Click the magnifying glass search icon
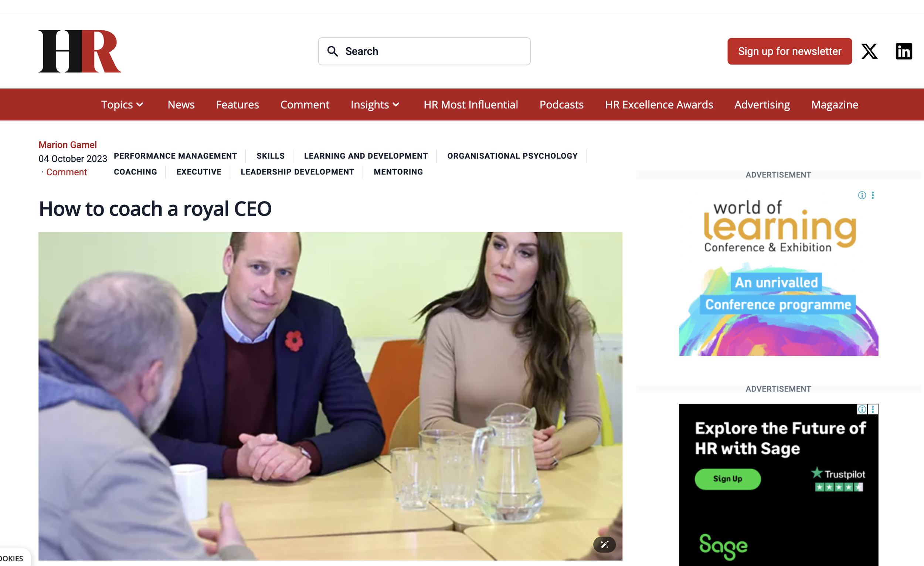 click(333, 51)
